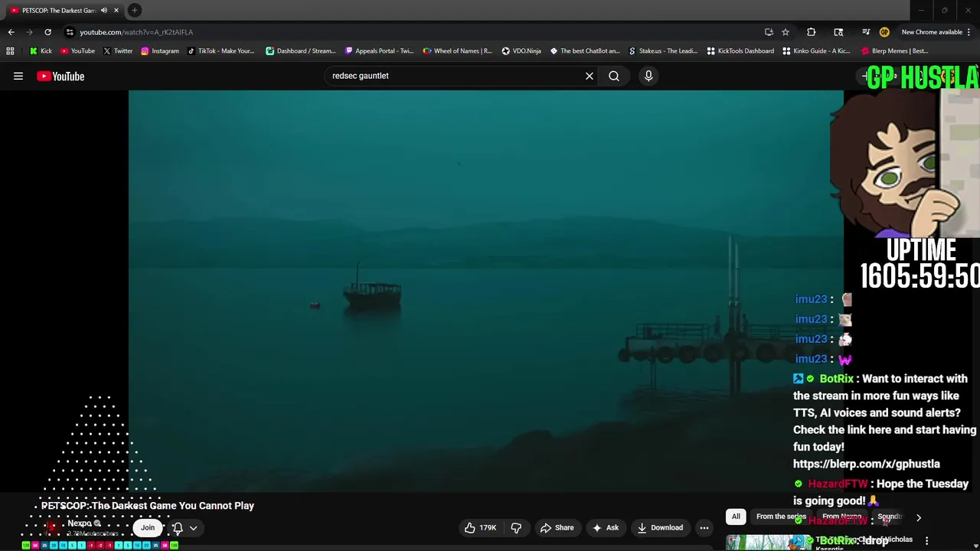Open the Wheel of Names bookmark

click(x=457, y=51)
